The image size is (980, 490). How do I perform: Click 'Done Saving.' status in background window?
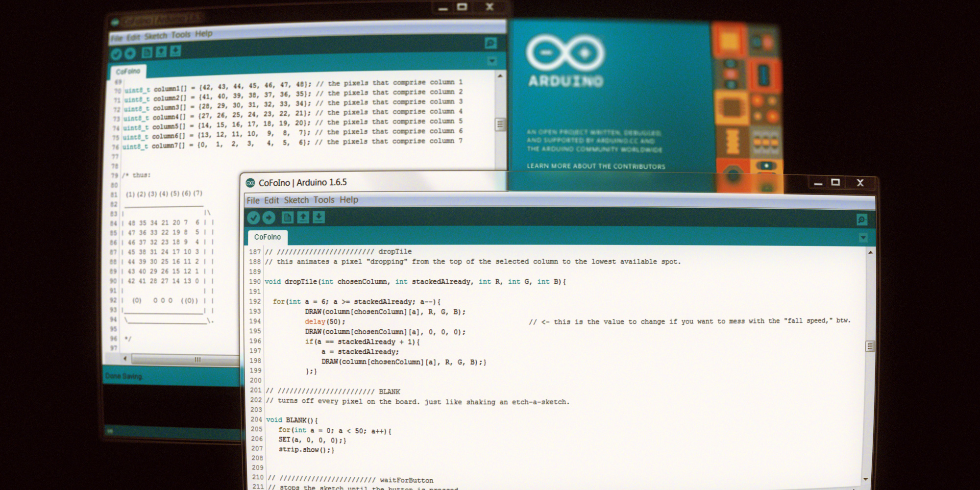click(x=123, y=376)
